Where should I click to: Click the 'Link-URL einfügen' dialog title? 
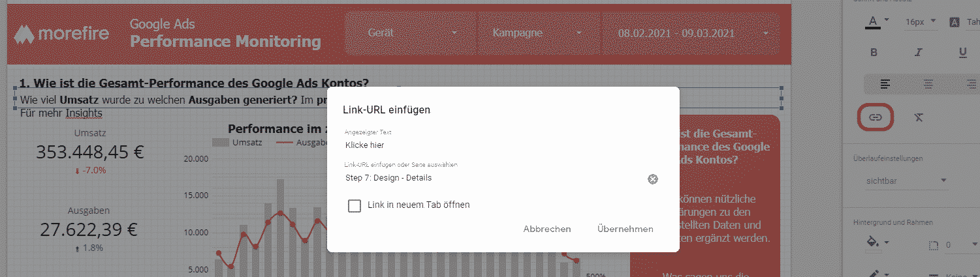click(387, 110)
